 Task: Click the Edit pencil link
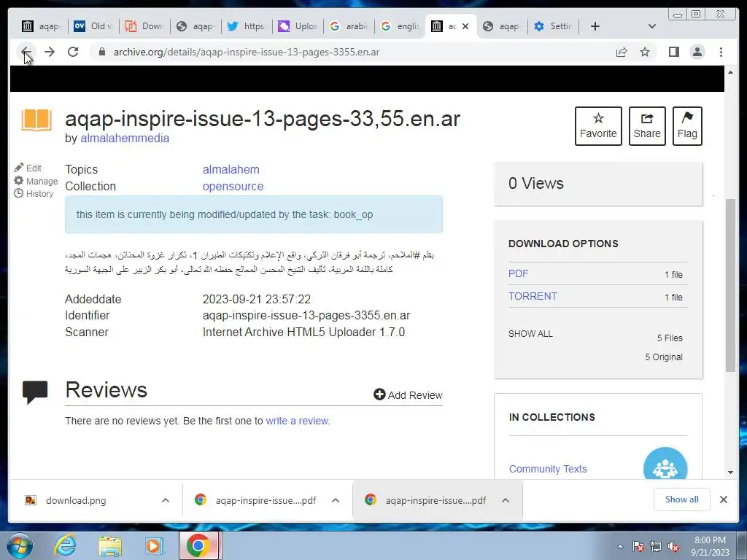click(28, 168)
